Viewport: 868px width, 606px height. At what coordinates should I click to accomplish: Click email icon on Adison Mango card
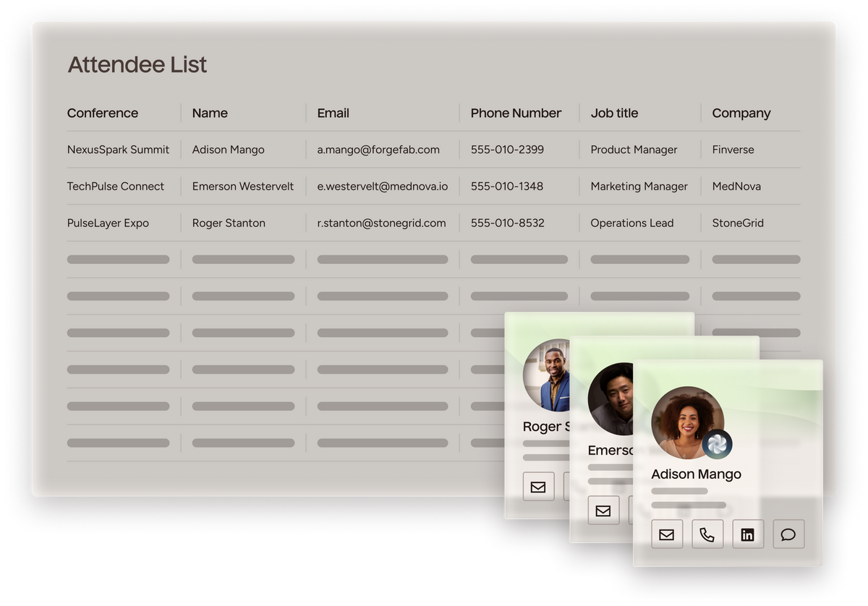pos(667,535)
